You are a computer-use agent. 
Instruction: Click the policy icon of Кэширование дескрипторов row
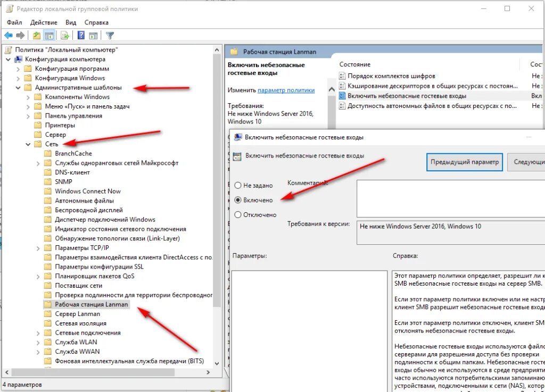342,86
